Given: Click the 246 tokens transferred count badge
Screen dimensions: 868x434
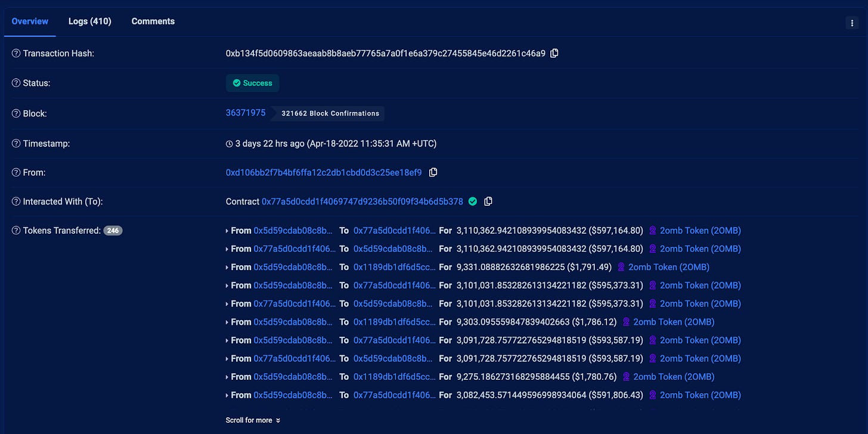Looking at the screenshot, I should pyautogui.click(x=113, y=231).
